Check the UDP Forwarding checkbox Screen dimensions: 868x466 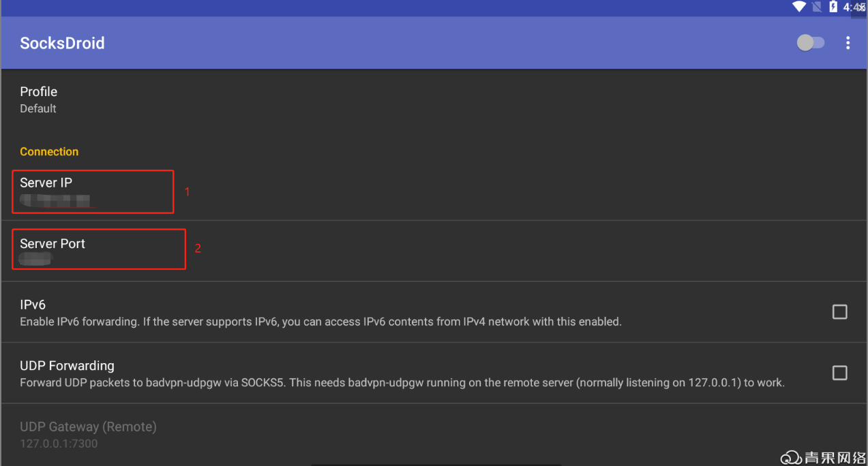839,373
